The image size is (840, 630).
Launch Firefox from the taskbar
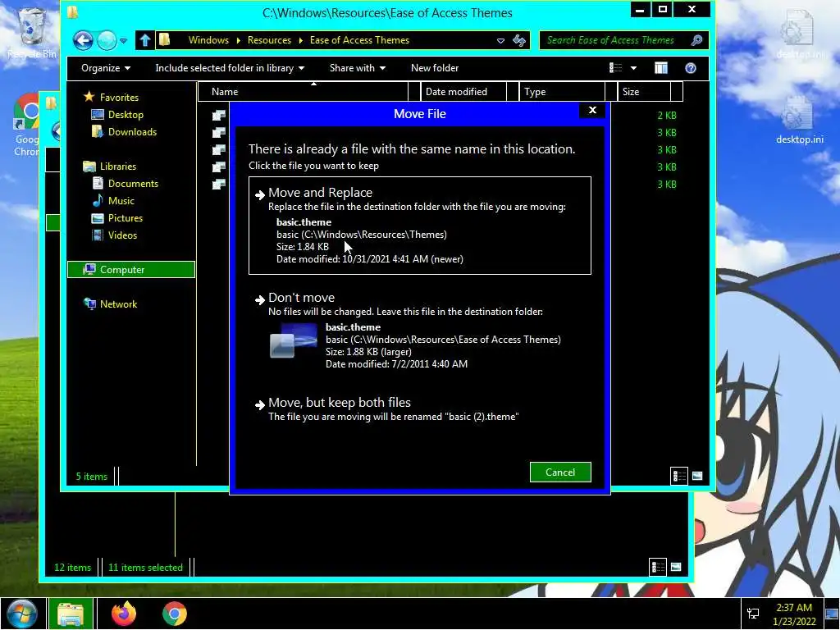[x=124, y=614]
